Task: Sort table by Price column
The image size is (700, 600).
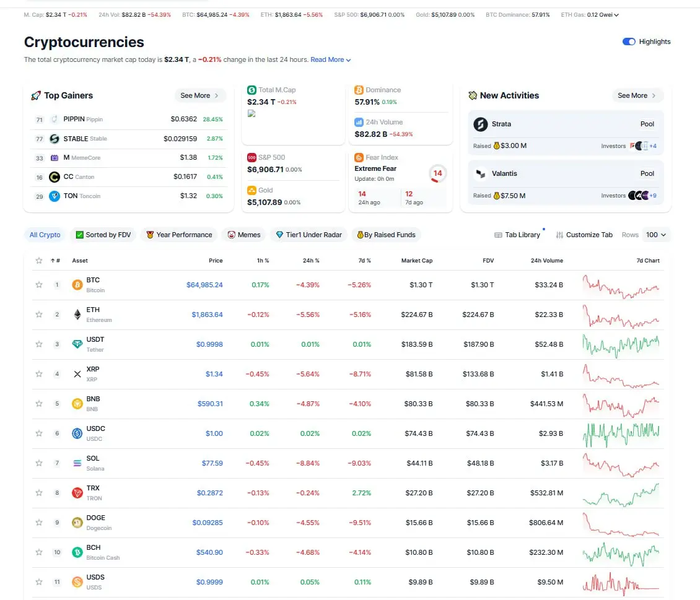Action: [216, 261]
